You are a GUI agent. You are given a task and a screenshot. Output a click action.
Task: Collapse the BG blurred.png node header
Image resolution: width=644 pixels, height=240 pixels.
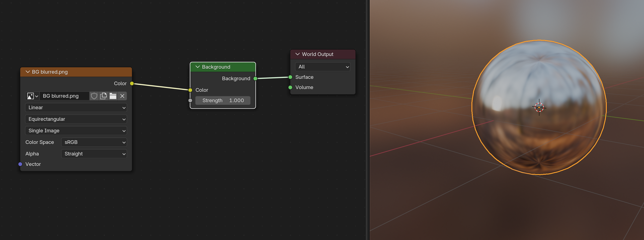click(x=28, y=72)
